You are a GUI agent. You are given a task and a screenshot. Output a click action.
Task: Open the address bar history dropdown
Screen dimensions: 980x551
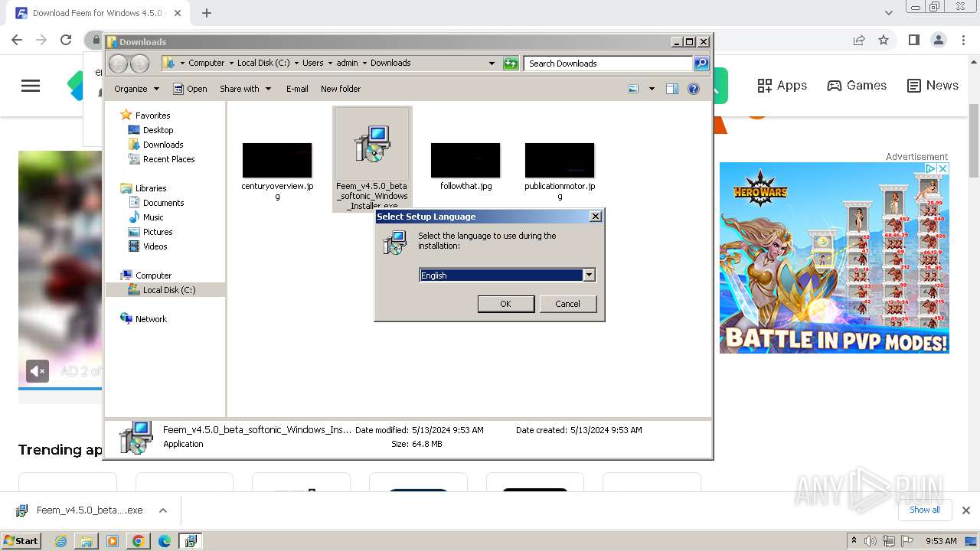click(x=492, y=64)
